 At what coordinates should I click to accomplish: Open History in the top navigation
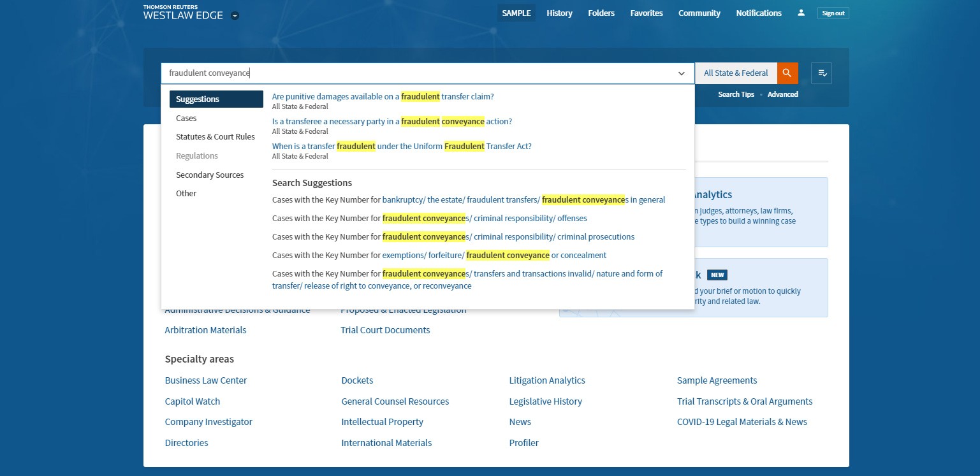[559, 13]
